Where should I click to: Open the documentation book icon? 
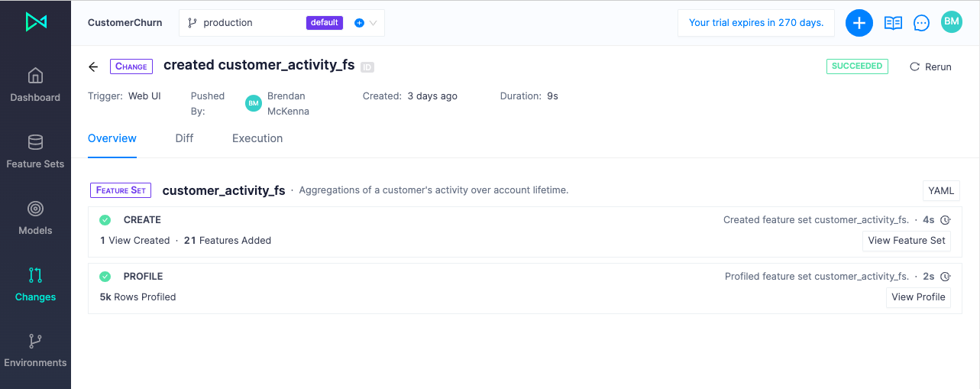[893, 23]
